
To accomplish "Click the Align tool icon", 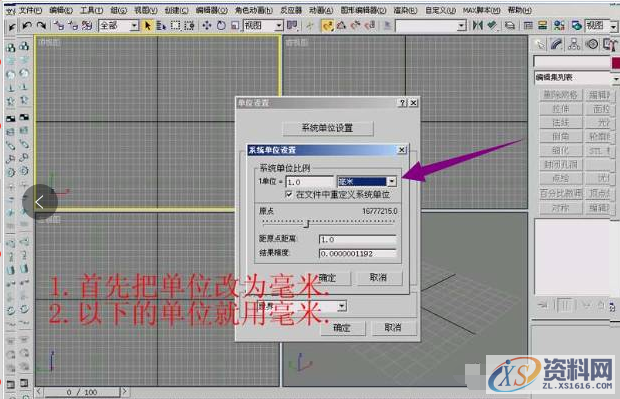I will click(492, 26).
